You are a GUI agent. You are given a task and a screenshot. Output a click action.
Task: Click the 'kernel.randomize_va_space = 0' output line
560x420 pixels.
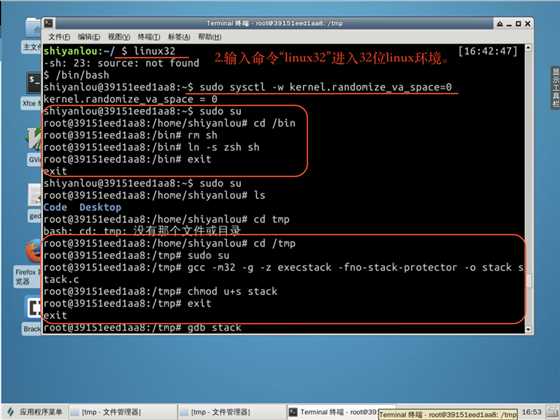pyautogui.click(x=130, y=99)
